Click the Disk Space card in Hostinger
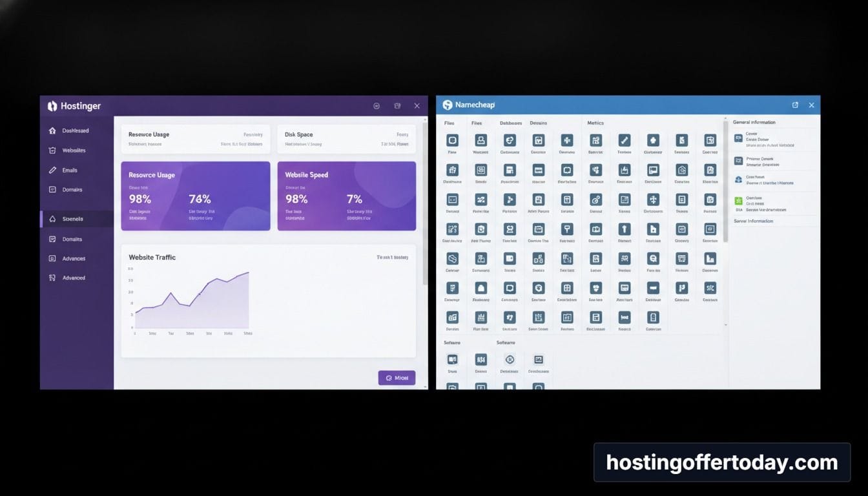 pyautogui.click(x=347, y=139)
